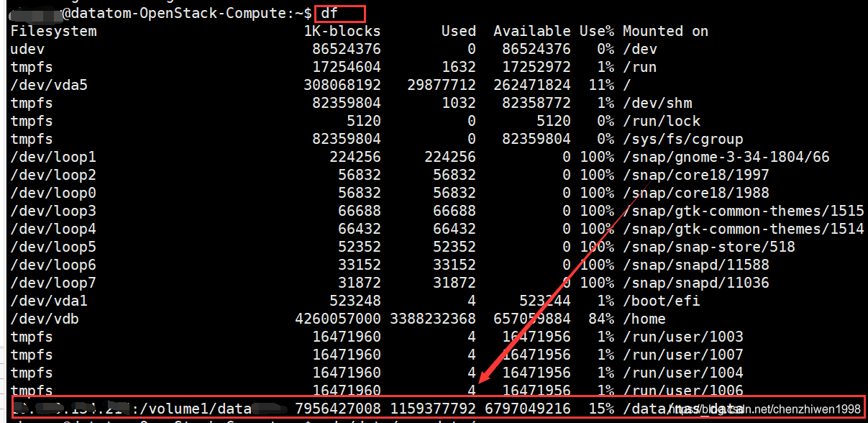Click '/run/user/1003' mount point
Image resolution: width=868 pixels, height=423 pixels.
683,337
